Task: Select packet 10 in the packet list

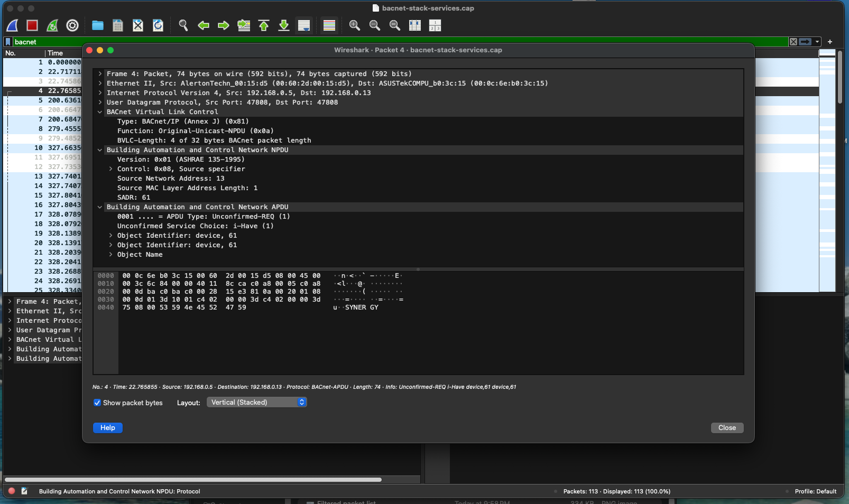Action: coord(42,148)
